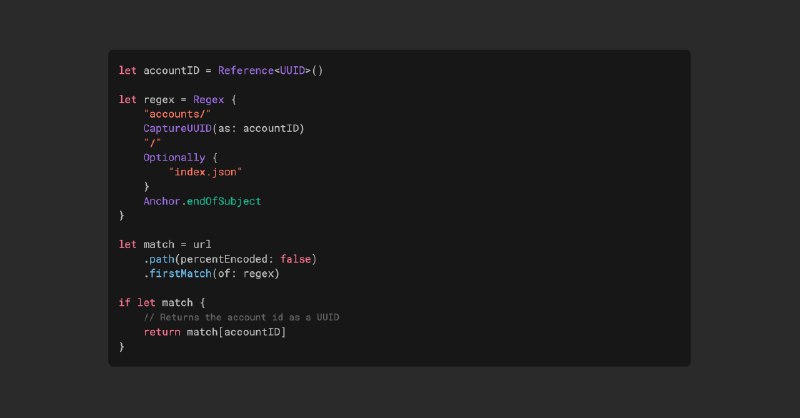Click the "accounts/" string literal

177,114
